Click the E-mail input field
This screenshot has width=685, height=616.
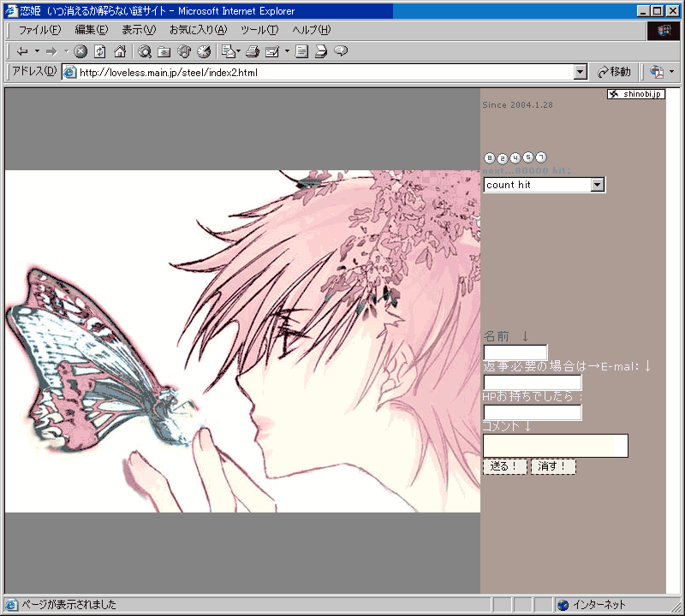tap(533, 382)
